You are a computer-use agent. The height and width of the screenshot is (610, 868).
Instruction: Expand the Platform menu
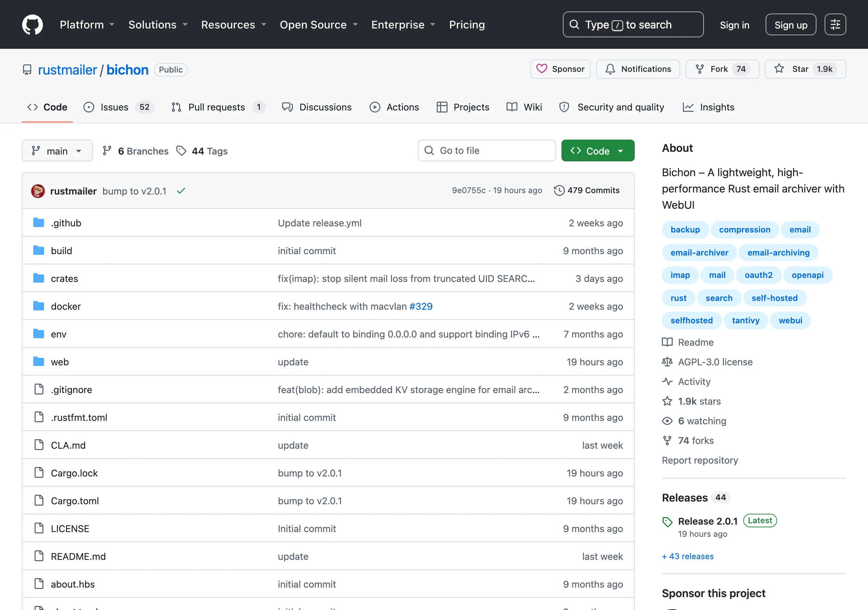87,24
